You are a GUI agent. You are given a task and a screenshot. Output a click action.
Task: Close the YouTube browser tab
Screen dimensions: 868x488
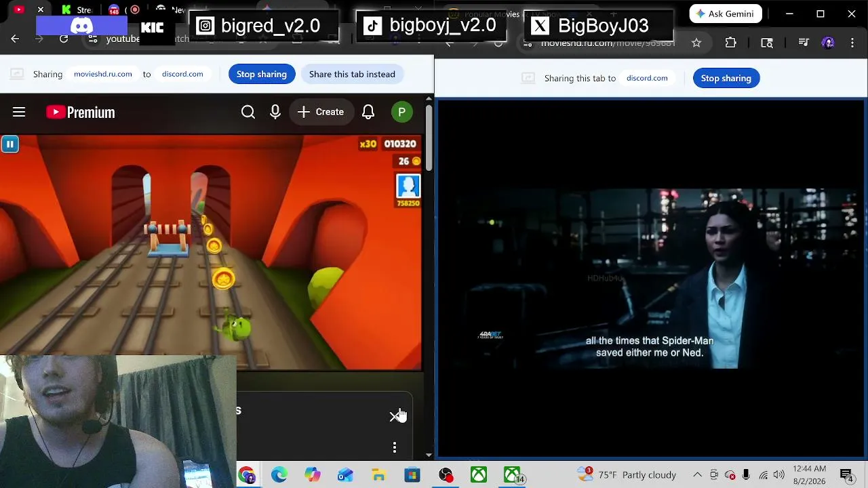pos(41,9)
